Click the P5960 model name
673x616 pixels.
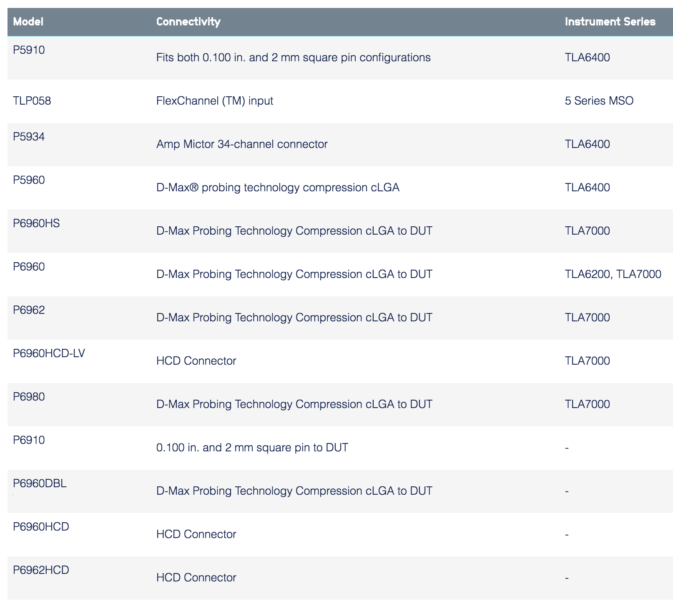[29, 180]
